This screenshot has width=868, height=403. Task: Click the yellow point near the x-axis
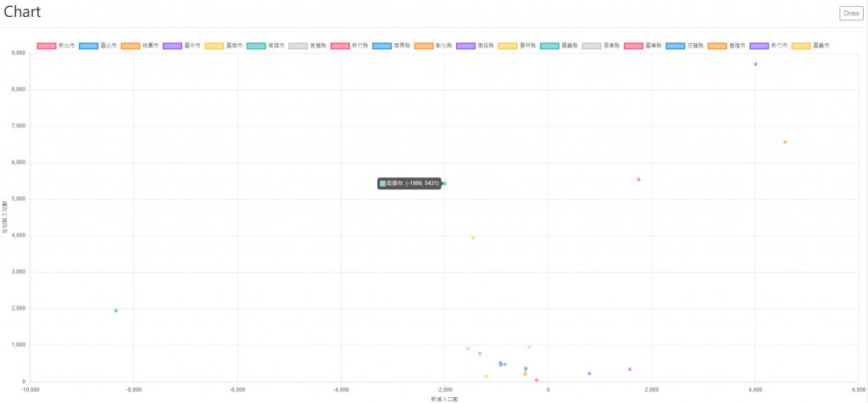pyautogui.click(x=487, y=377)
